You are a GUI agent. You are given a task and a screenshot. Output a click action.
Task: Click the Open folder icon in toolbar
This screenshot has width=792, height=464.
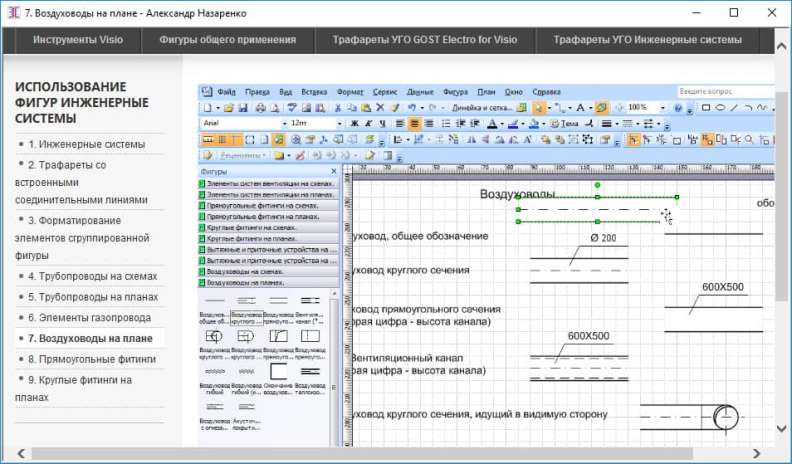(x=228, y=108)
